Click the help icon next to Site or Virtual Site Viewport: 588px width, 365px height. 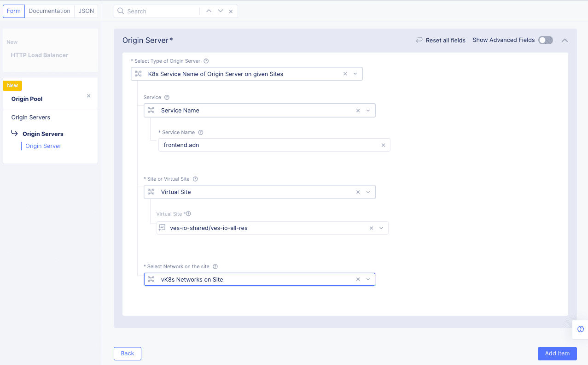pyautogui.click(x=195, y=179)
